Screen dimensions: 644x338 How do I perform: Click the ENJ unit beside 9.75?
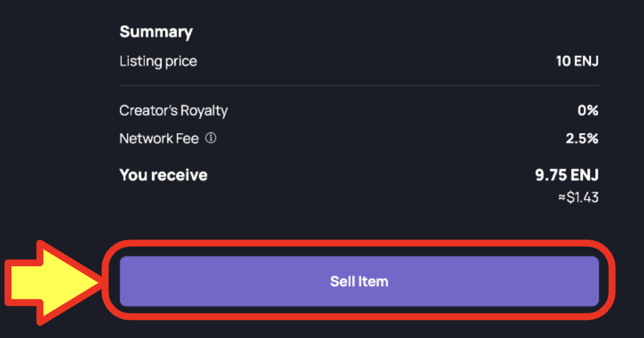point(585,175)
